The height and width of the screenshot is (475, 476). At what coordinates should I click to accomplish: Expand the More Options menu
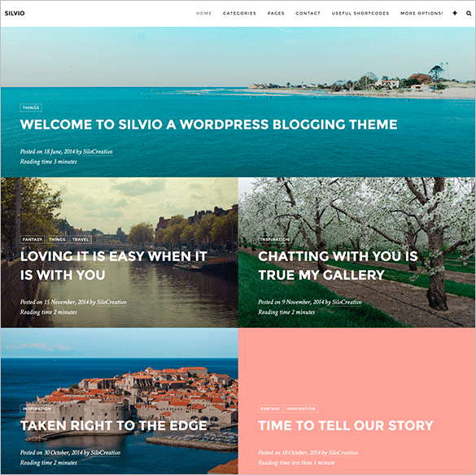(421, 13)
